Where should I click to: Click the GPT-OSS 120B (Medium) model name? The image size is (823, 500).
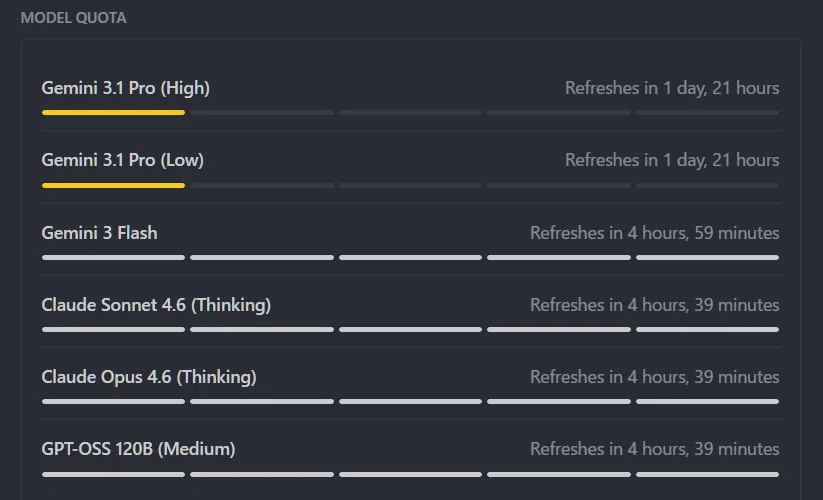[138, 449]
